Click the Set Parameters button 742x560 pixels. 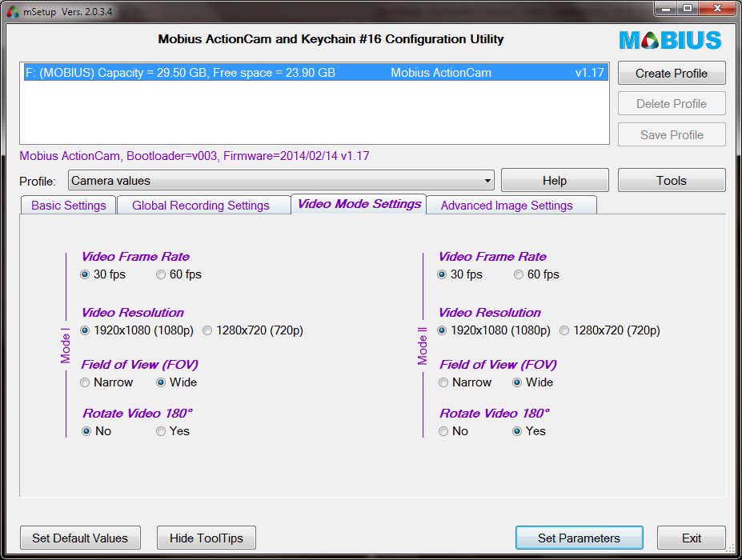pos(579,538)
